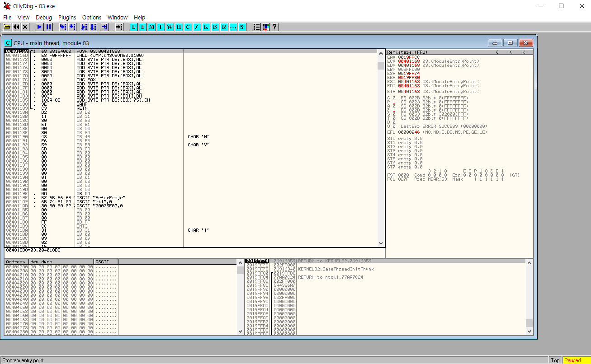
Task: Click the help question mark icon
Action: coord(274,27)
